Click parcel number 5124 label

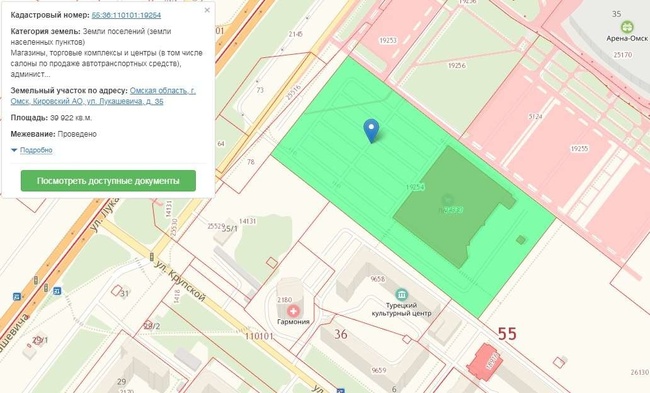pos(535,117)
